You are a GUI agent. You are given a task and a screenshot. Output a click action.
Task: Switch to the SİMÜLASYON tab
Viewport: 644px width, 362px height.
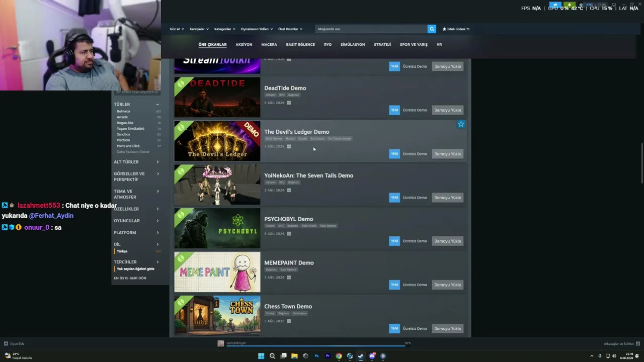[x=353, y=45]
